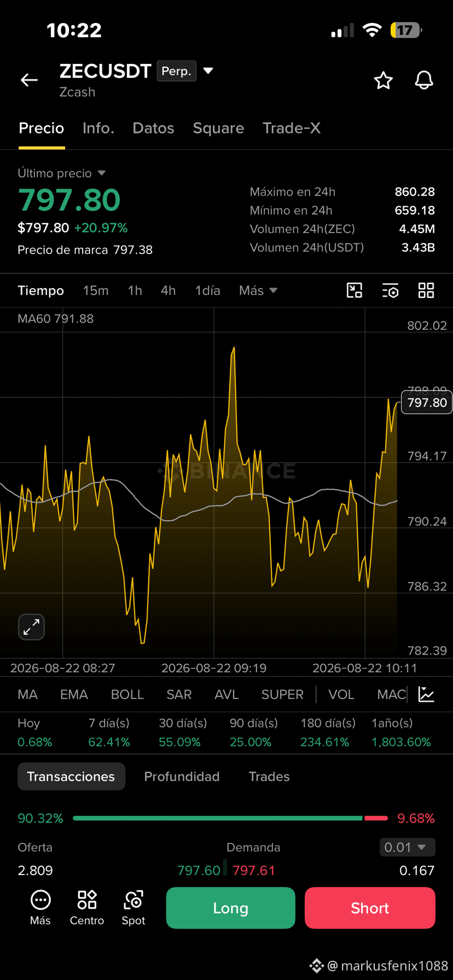This screenshot has height=980, width=453.
Task: Tap the Perp. contract label
Action: pyautogui.click(x=176, y=71)
